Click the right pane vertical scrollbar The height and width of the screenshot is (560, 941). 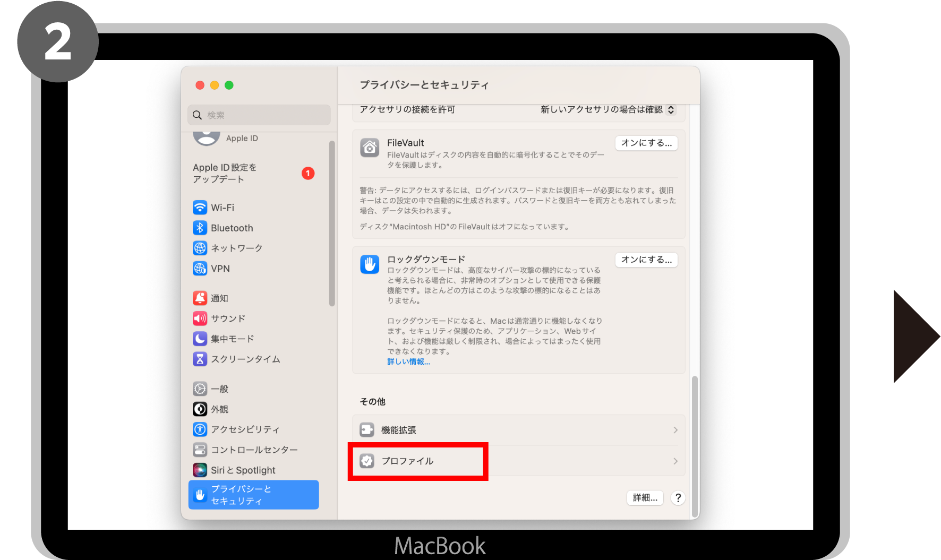click(695, 446)
